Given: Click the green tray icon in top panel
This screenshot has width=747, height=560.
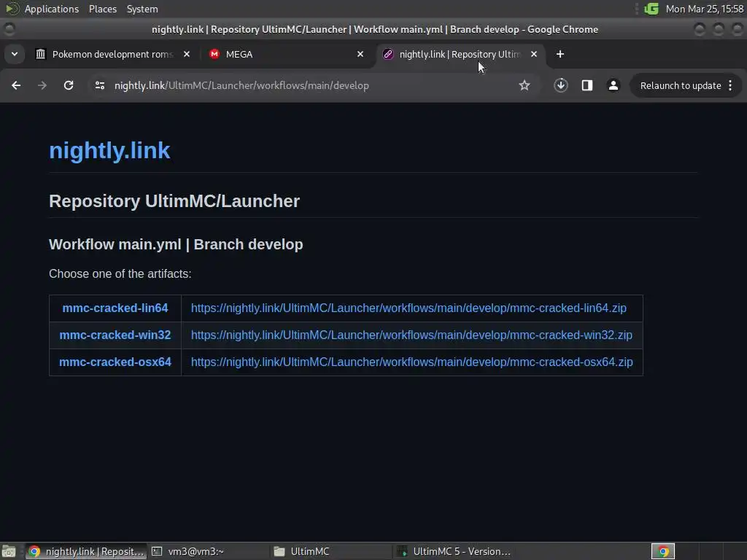Looking at the screenshot, I should (651, 9).
